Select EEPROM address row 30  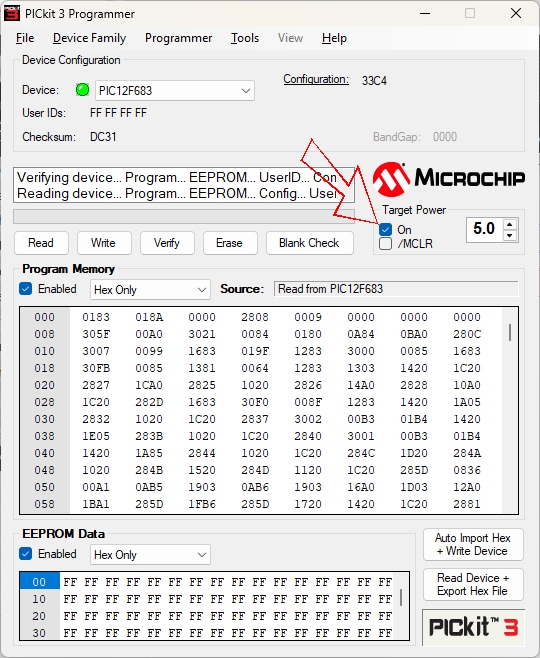point(39,632)
